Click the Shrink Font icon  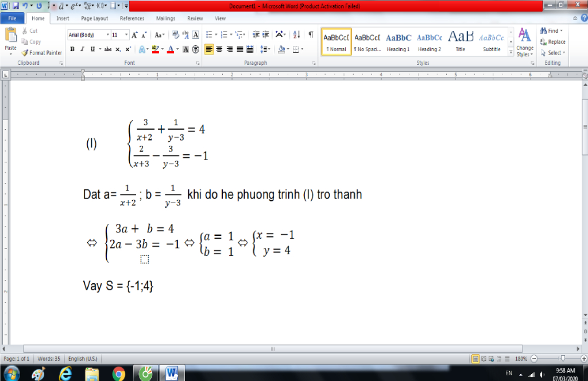pos(144,35)
